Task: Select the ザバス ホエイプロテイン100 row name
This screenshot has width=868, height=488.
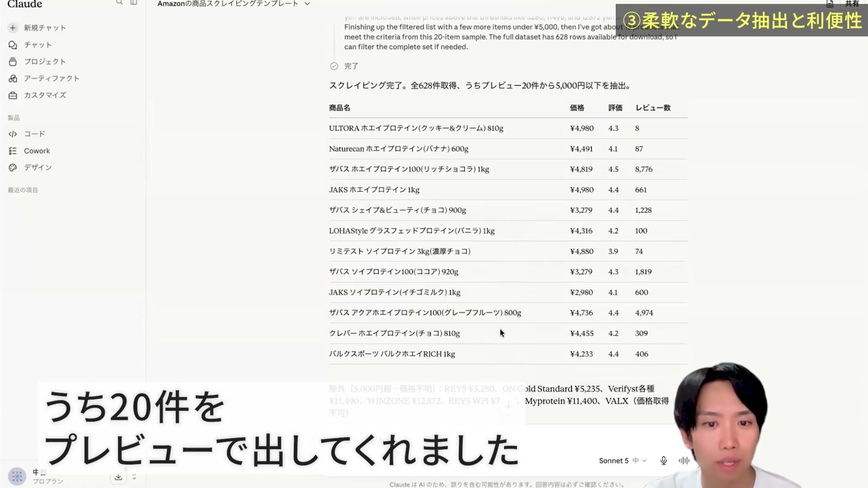Action: click(x=409, y=169)
